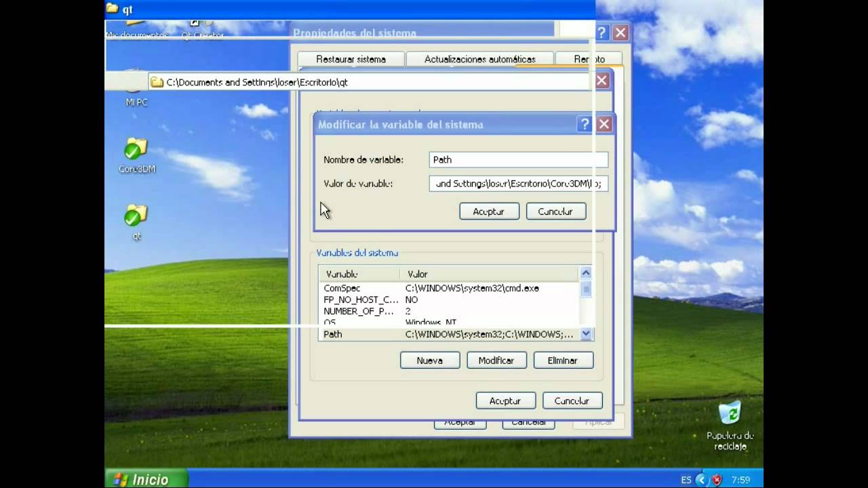Click the Nombre de variable field containing Path
This screenshot has height=488, width=868.
click(x=519, y=160)
